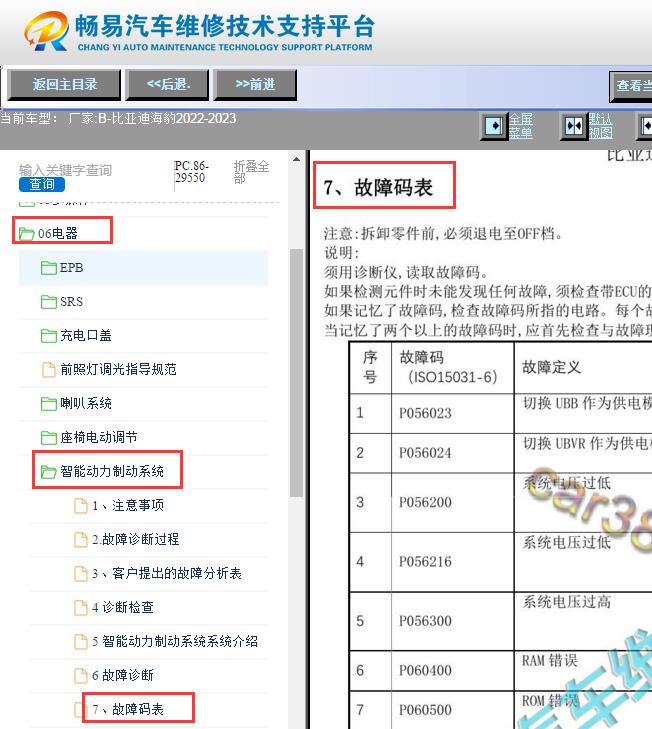This screenshot has height=729, width=652.
Task: Click the 3、客户提出的故障分析表 document icon
Action: point(81,573)
